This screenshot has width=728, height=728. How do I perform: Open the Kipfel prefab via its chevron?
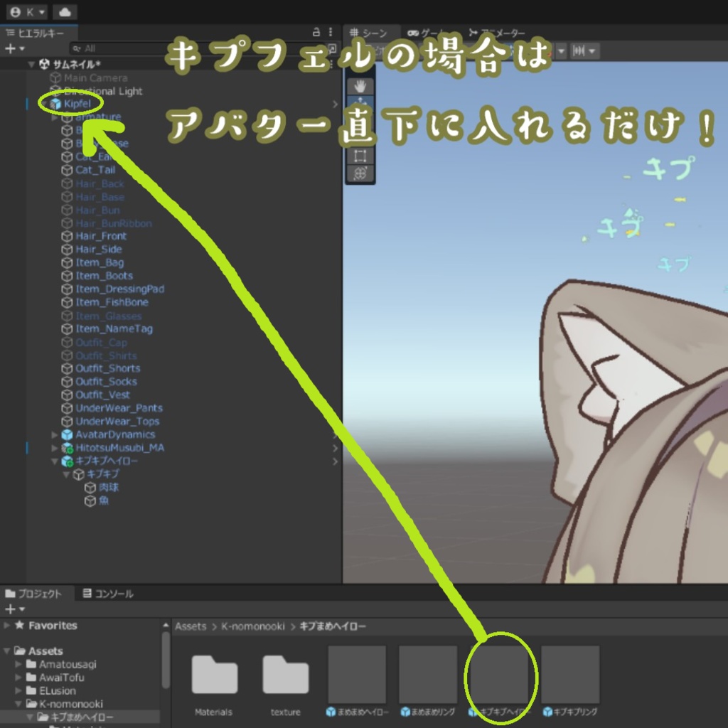[x=335, y=104]
